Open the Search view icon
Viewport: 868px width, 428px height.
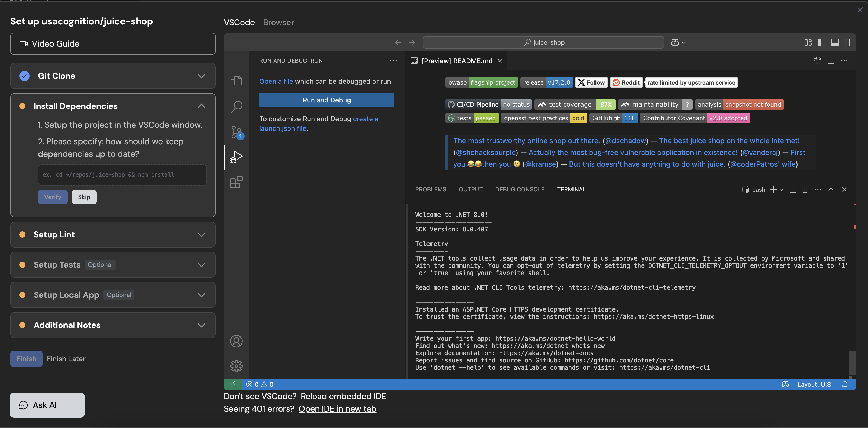coord(236,107)
